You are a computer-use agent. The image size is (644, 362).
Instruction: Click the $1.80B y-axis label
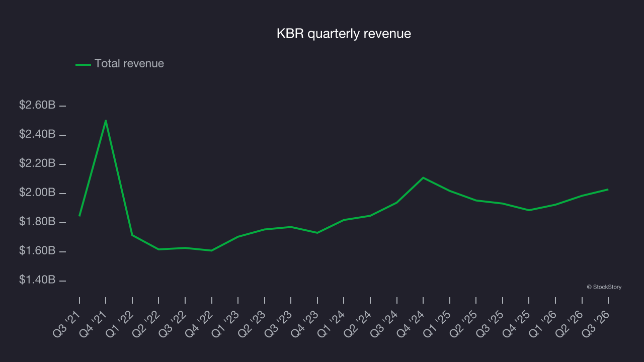(37, 222)
